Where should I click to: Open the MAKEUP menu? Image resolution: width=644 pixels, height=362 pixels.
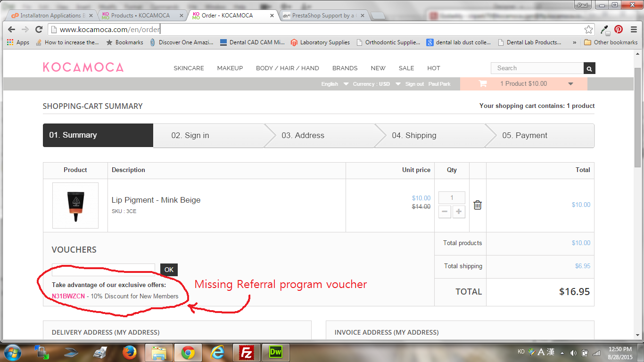tap(230, 68)
